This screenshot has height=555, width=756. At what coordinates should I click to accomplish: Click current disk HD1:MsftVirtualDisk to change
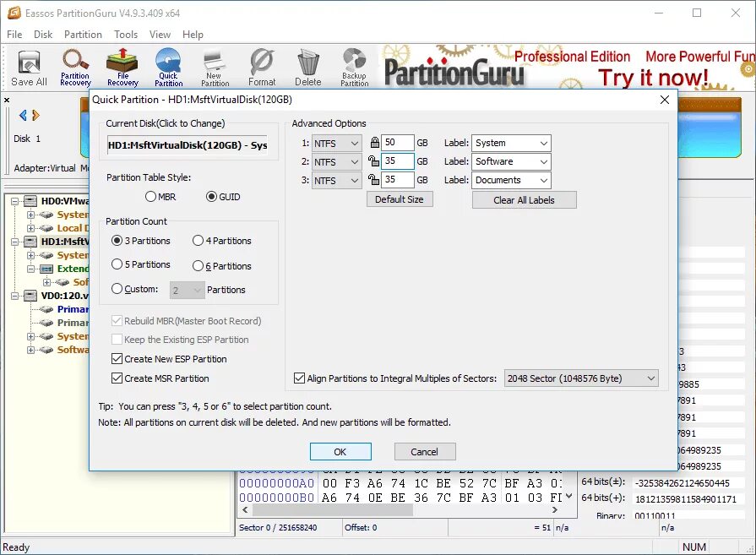click(x=187, y=145)
